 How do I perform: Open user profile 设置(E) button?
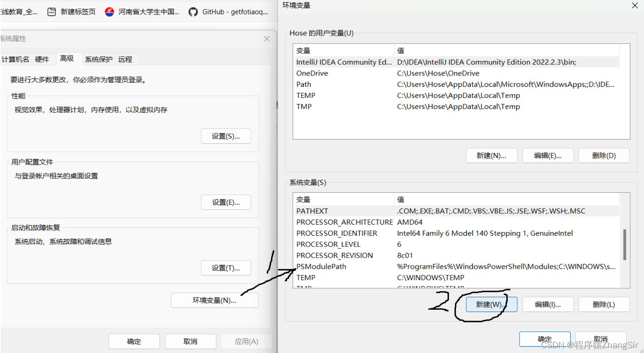[x=226, y=202]
